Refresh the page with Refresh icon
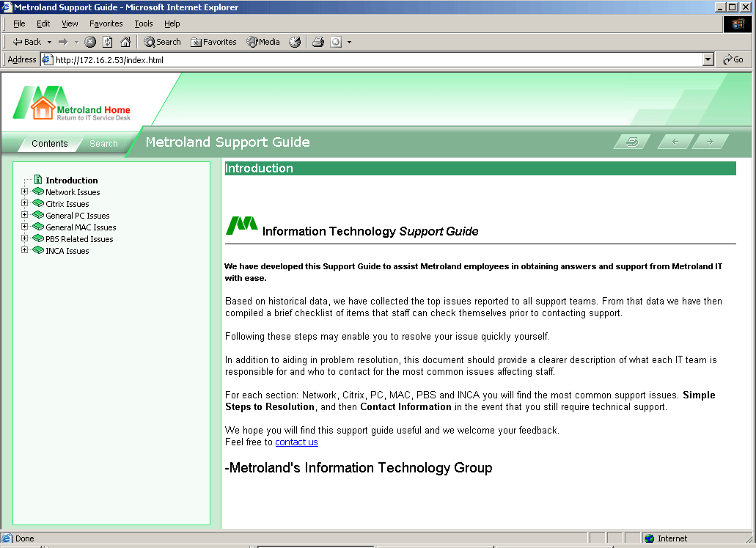The height and width of the screenshot is (548, 756). coord(108,42)
